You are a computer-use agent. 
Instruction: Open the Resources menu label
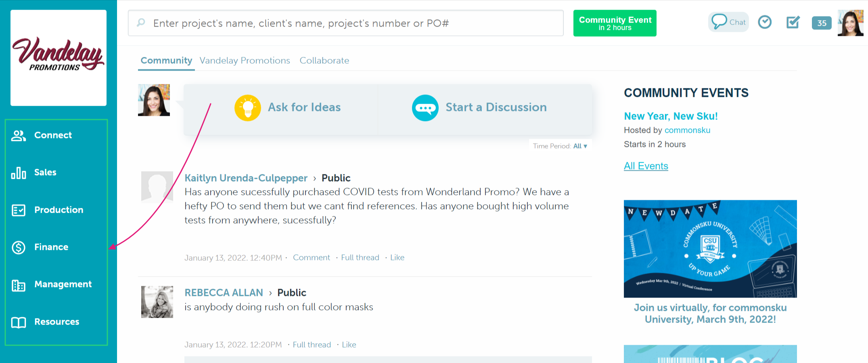pos(57,322)
